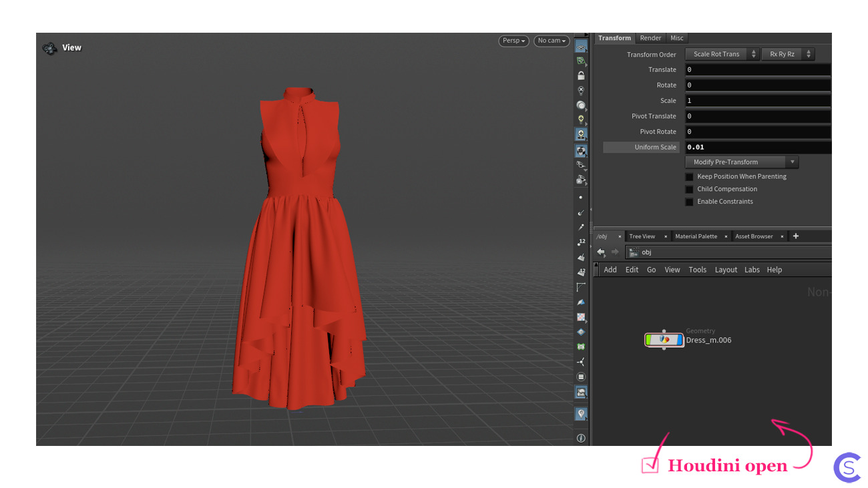The image size is (868, 488).
Task: Click the checkered sphere material icon
Action: click(581, 151)
